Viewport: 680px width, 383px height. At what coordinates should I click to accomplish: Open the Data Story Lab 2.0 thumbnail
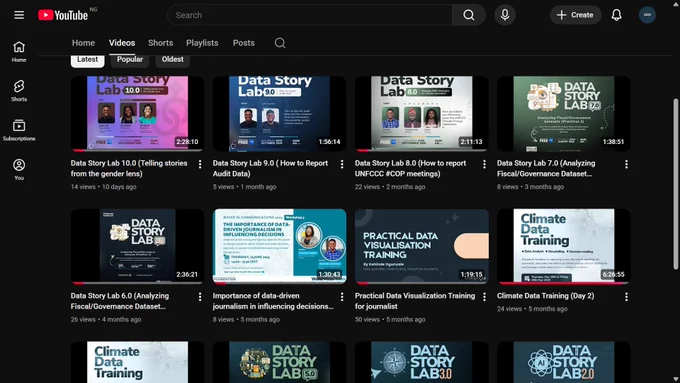[x=564, y=362]
